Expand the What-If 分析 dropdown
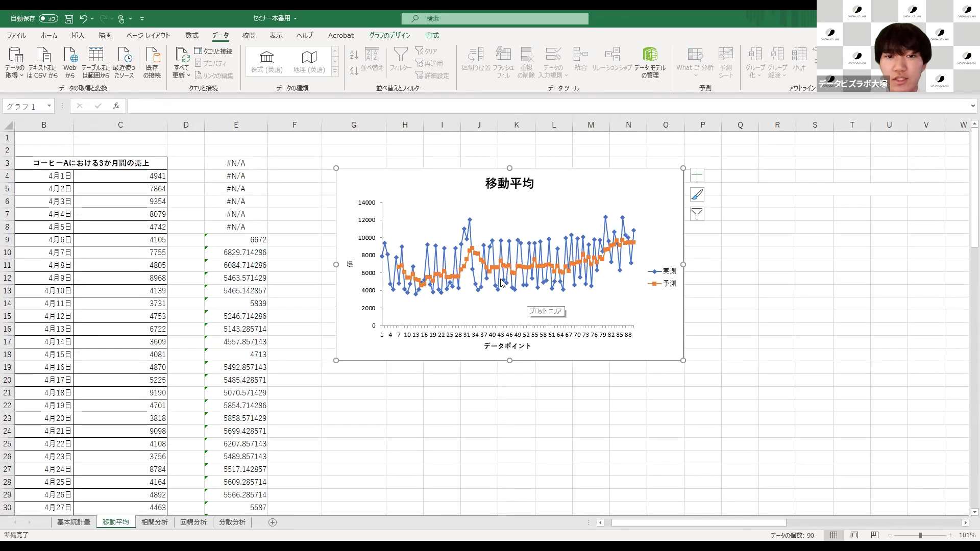980x551 pixels. coord(695,63)
